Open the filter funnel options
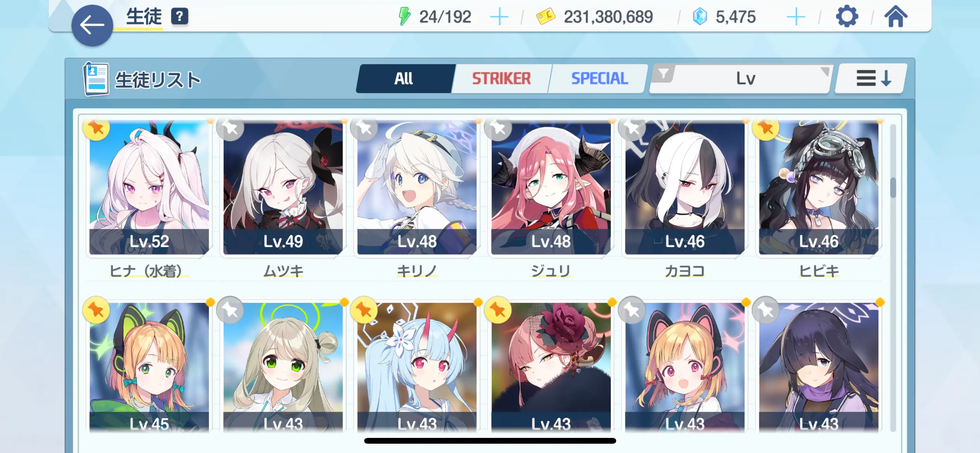The width and height of the screenshot is (980, 453). pyautogui.click(x=663, y=74)
